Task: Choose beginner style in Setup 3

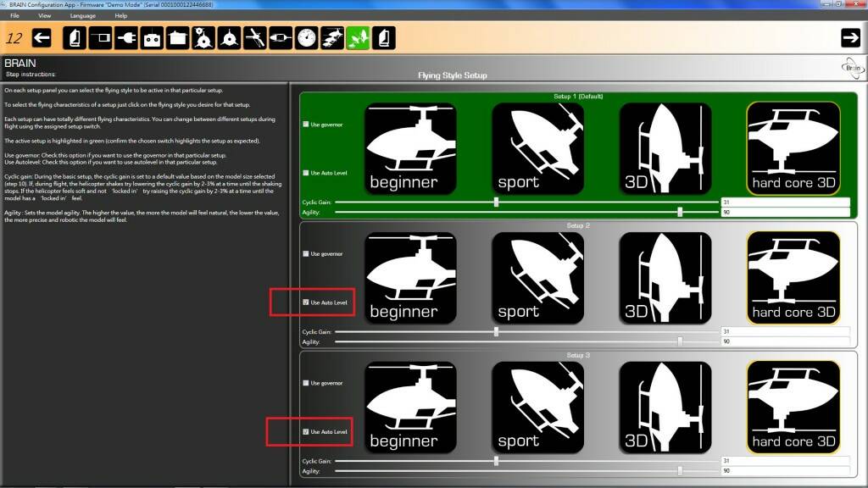Action: coord(410,408)
